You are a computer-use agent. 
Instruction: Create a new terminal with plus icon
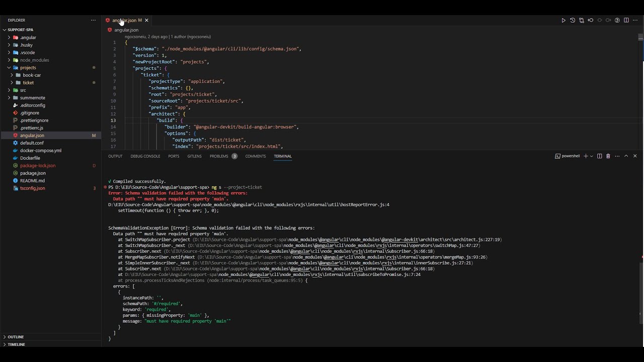click(586, 156)
